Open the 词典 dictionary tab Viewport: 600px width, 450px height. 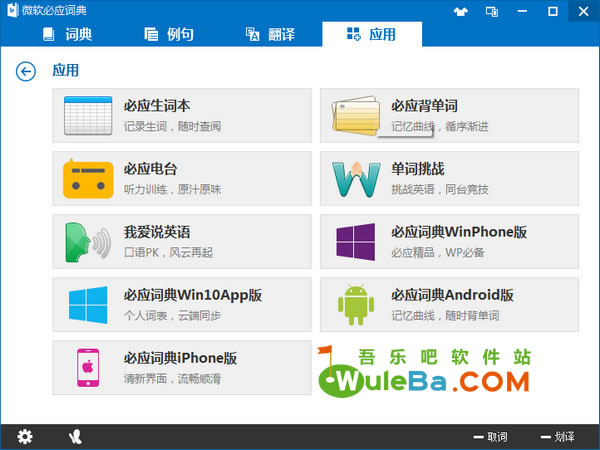point(67,34)
